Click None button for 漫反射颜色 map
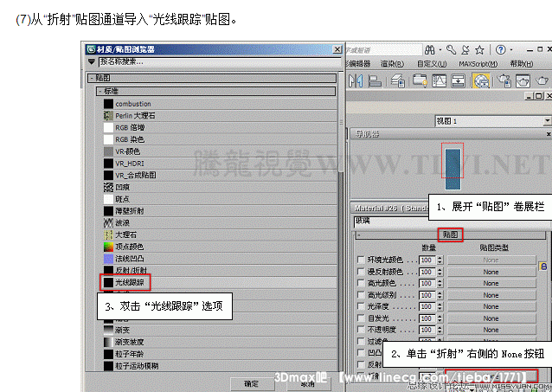Screen dimensions: 552x392 [491, 272]
